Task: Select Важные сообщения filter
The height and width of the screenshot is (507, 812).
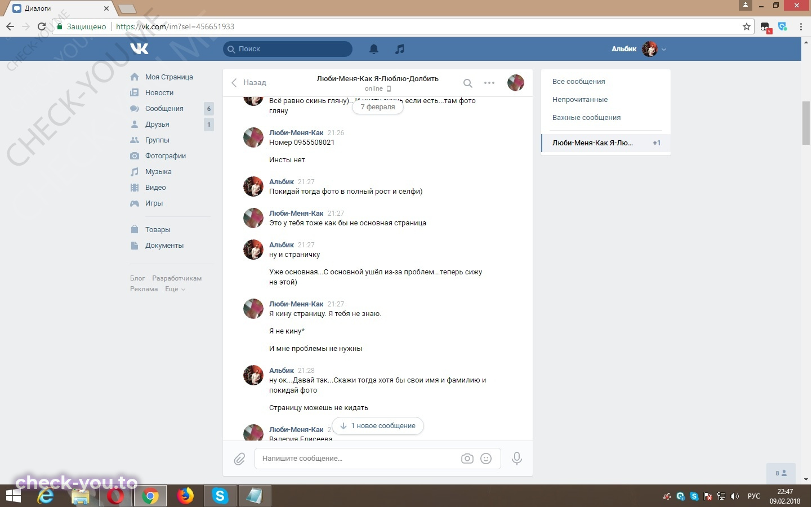Action: click(586, 118)
